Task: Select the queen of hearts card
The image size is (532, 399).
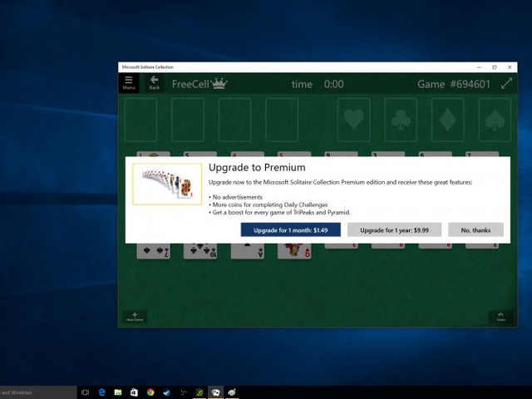Action: pyautogui.click(x=294, y=251)
